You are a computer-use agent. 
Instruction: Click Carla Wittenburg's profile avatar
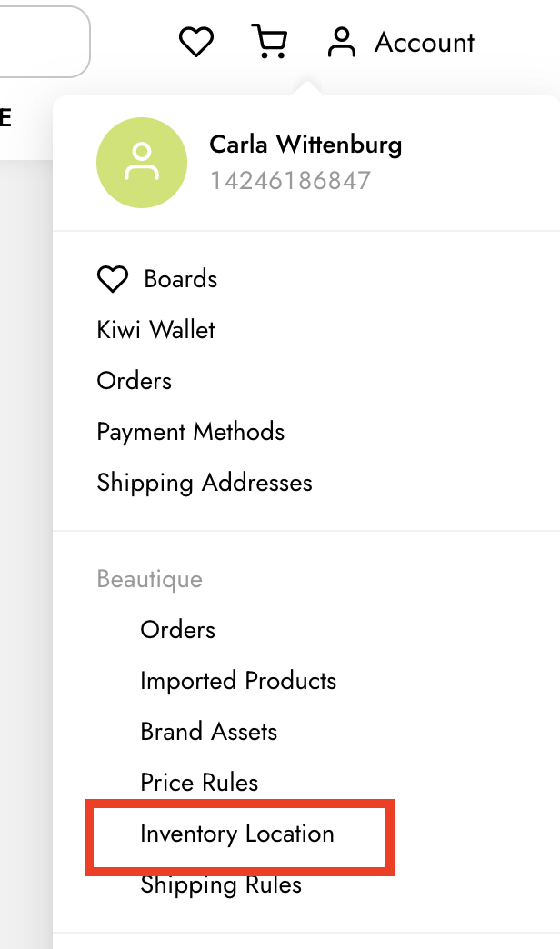click(142, 163)
